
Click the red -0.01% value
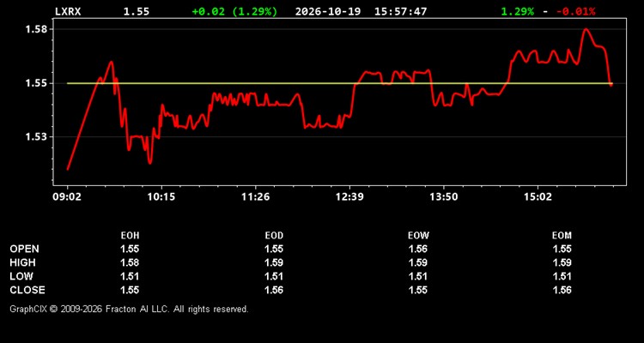[x=575, y=11]
